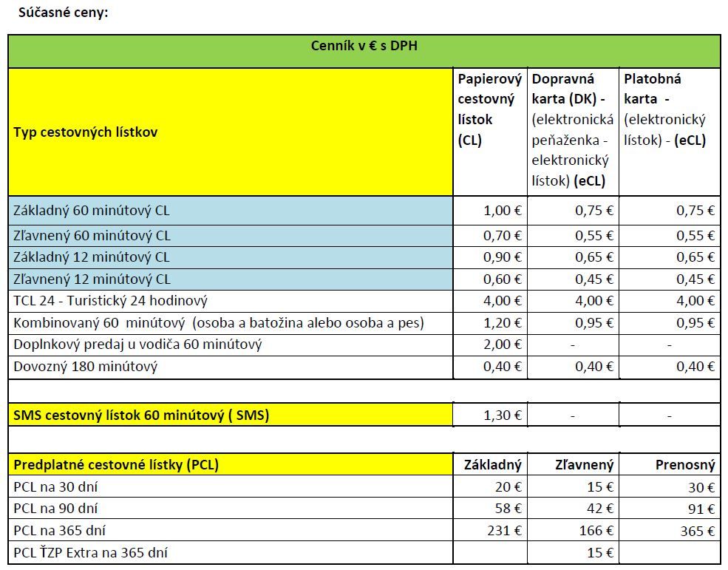Click 'Doplnkový predaj u vodiča 60 minútový'
Image resolution: width=728 pixels, height=570 pixels.
pyautogui.click(x=137, y=345)
